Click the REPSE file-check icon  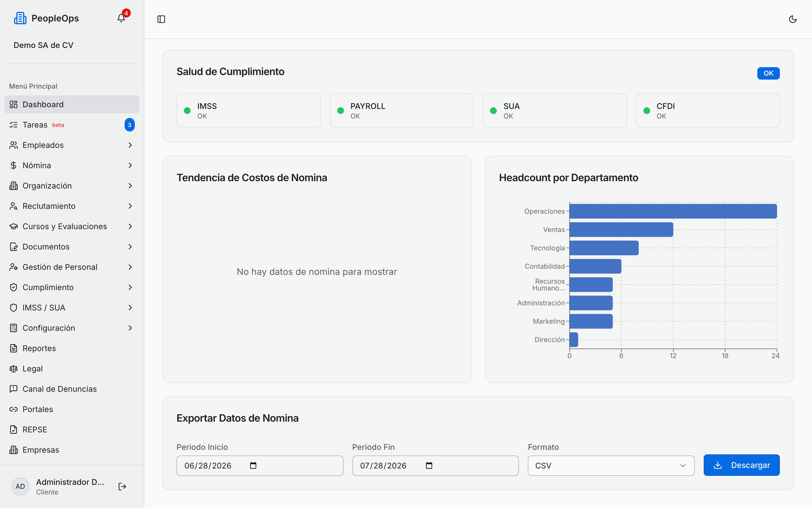tap(14, 430)
